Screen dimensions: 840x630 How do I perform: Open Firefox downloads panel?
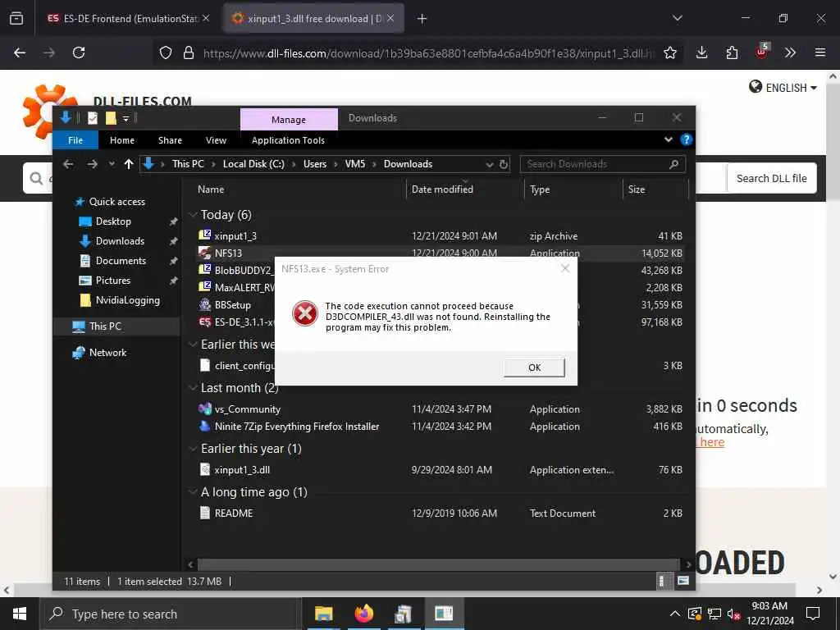tap(702, 52)
